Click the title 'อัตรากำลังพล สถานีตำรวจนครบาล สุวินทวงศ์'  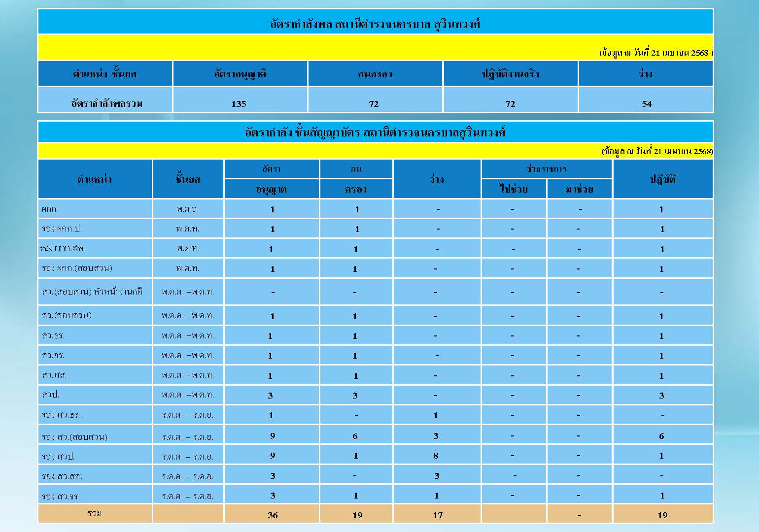point(375,24)
